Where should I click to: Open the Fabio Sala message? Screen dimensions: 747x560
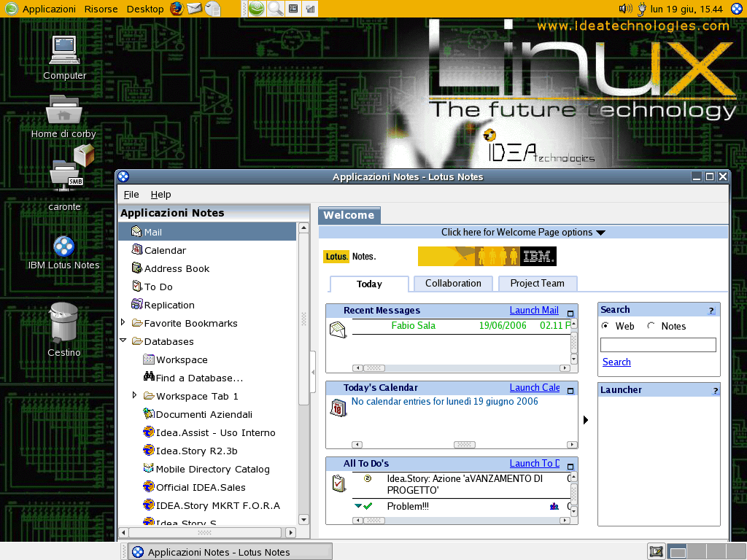point(461,326)
